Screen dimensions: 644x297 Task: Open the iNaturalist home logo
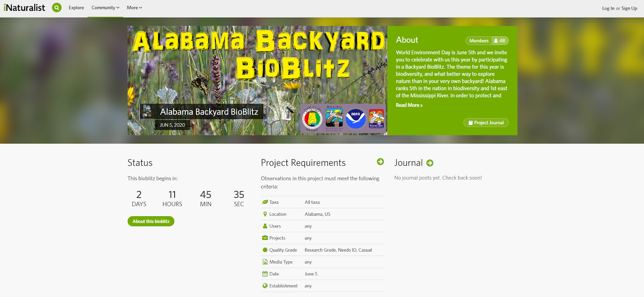[x=24, y=8]
